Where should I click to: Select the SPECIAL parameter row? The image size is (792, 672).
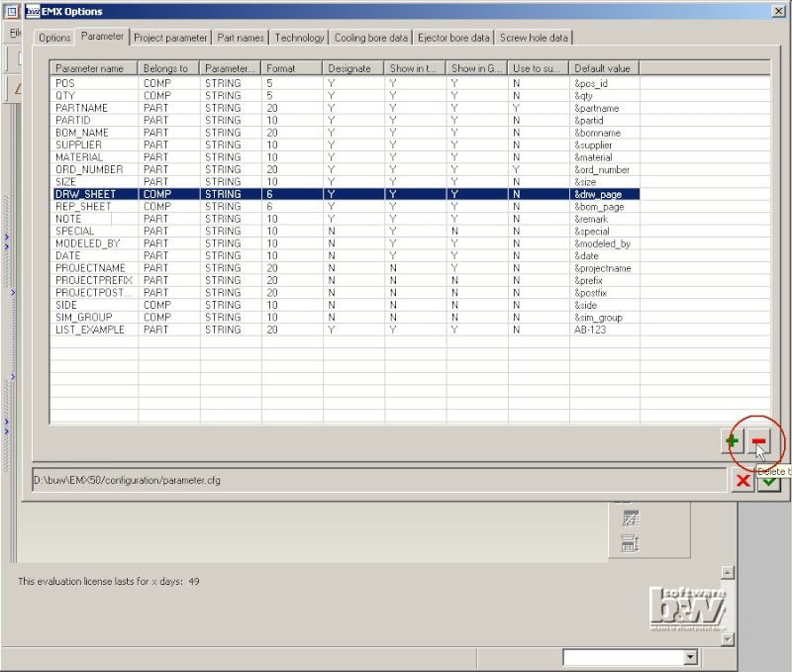346,232
